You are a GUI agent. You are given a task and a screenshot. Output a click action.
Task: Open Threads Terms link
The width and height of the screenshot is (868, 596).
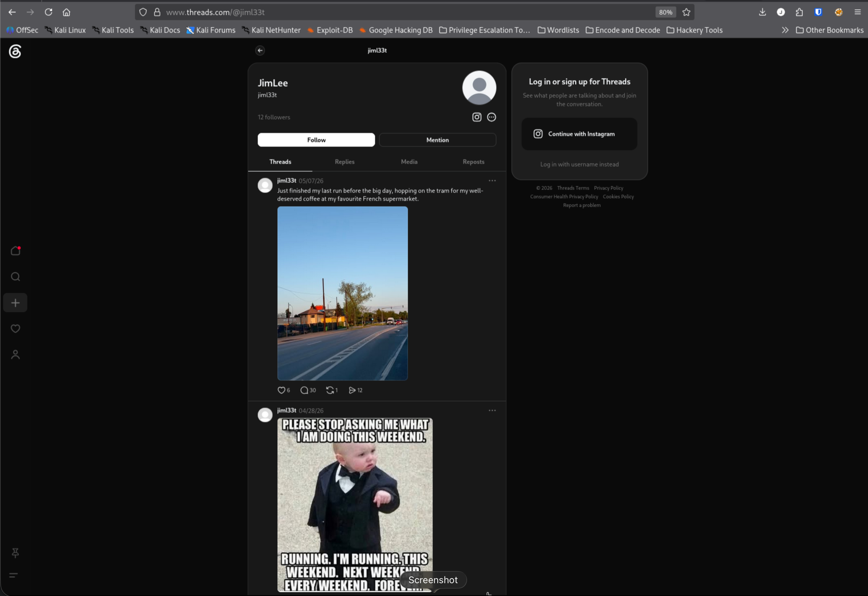click(x=573, y=188)
